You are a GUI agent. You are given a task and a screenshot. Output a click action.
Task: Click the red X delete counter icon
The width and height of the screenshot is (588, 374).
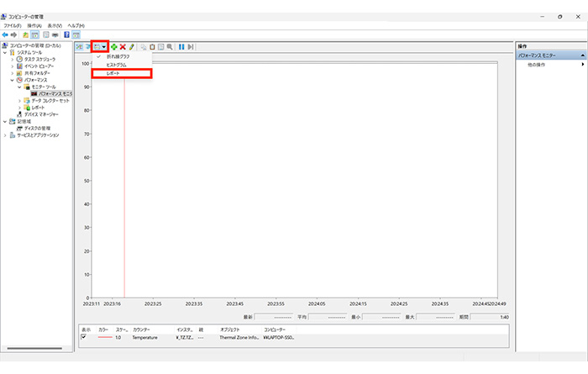(x=123, y=47)
